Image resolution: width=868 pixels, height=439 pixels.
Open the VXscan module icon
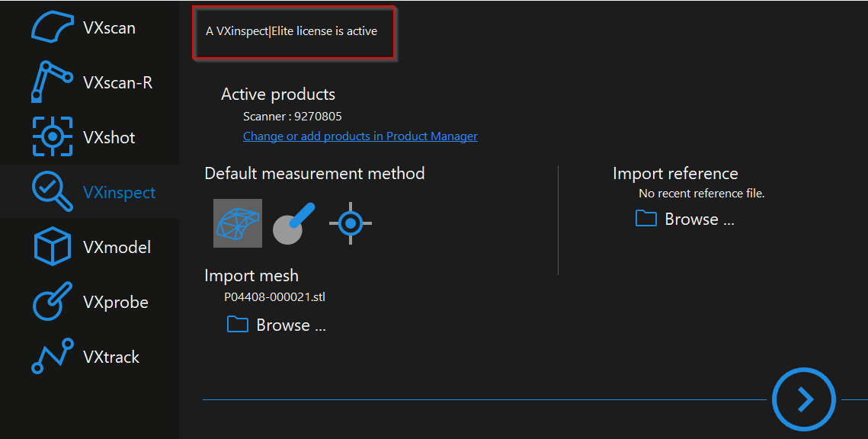point(52,27)
